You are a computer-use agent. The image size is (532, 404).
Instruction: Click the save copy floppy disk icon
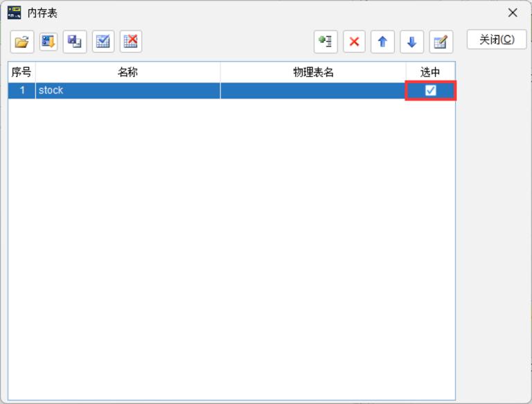click(x=75, y=42)
